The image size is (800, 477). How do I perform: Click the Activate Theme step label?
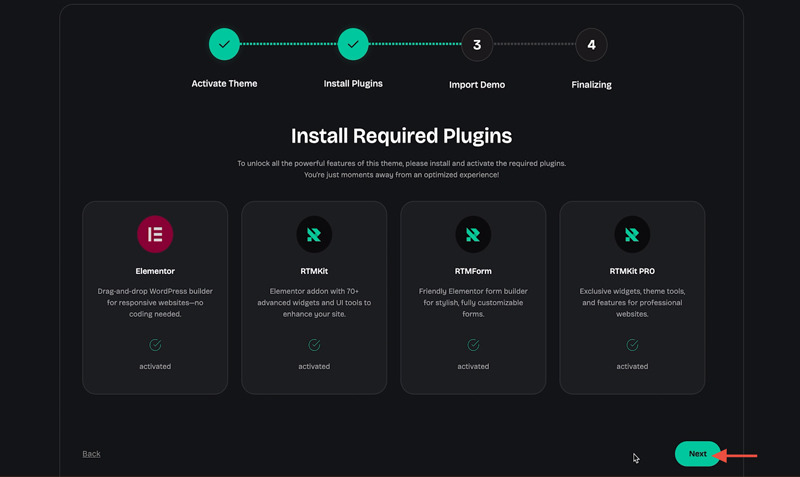pos(224,84)
